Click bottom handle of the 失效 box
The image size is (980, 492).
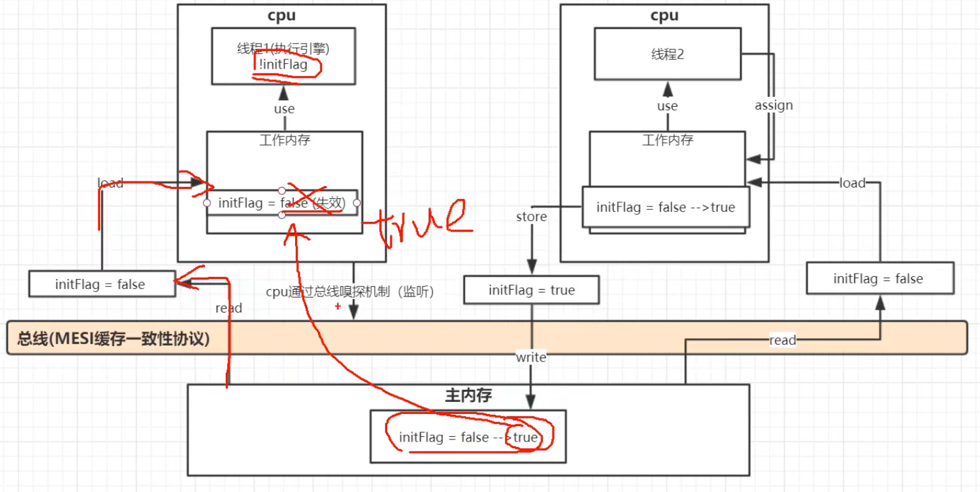tap(282, 215)
